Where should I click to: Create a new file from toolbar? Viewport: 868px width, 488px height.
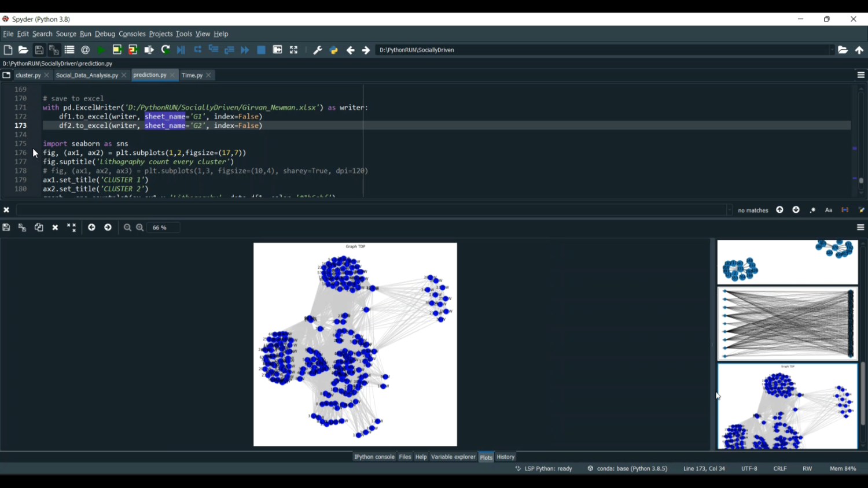[x=8, y=50]
